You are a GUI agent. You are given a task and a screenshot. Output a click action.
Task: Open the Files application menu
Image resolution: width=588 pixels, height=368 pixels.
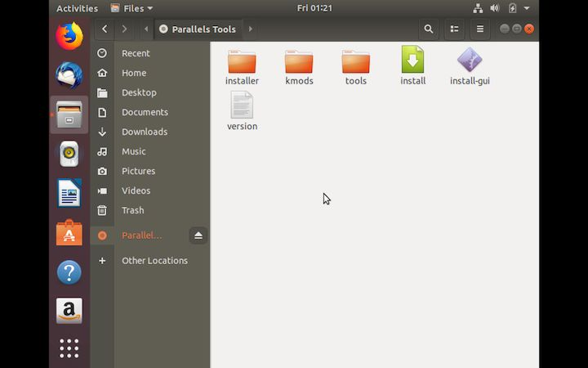(132, 8)
